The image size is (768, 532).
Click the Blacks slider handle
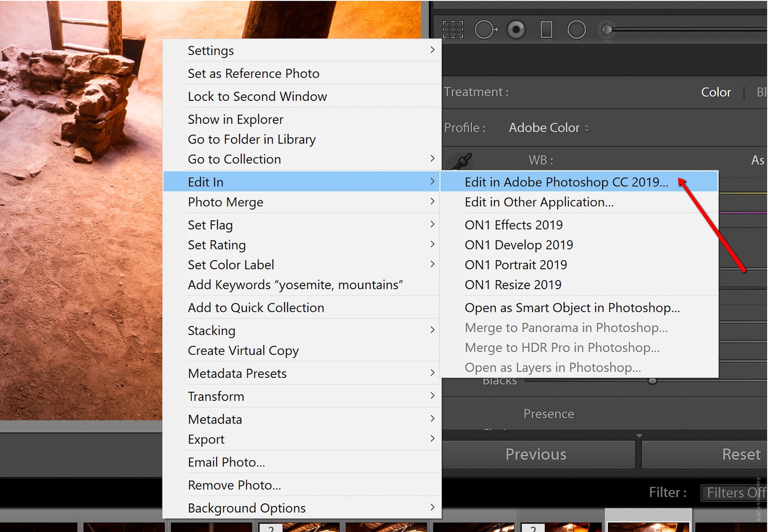coord(652,381)
